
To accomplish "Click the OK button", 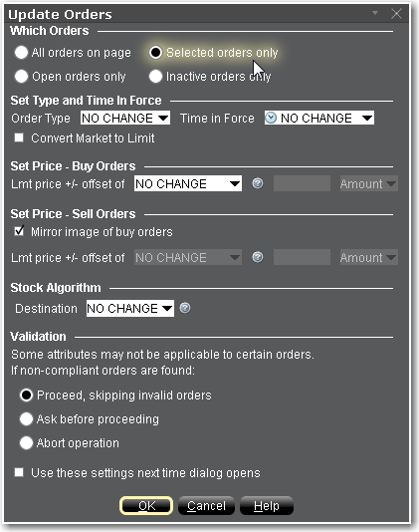I will click(146, 505).
